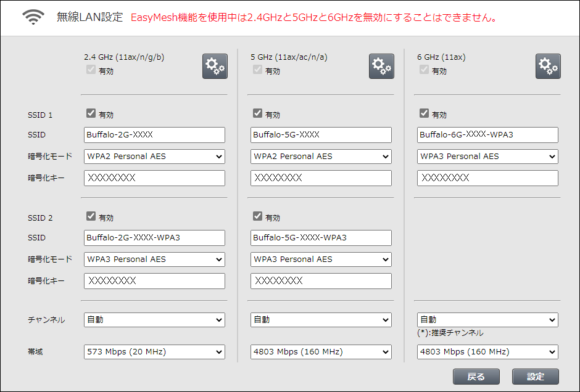This screenshot has width=580, height=392.
Task: Toggle SSID 2 有効 checkbox for 2.4 GHz
Action: (x=91, y=216)
